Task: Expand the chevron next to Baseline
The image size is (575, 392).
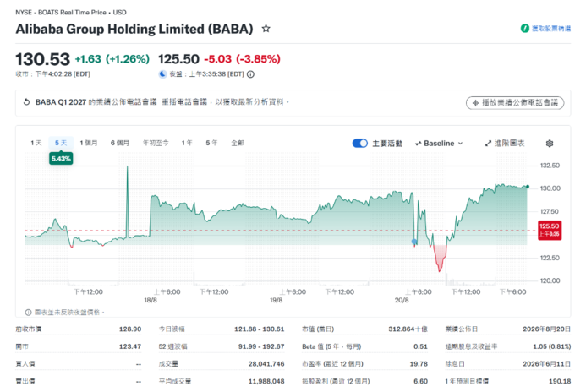Action: (x=460, y=144)
